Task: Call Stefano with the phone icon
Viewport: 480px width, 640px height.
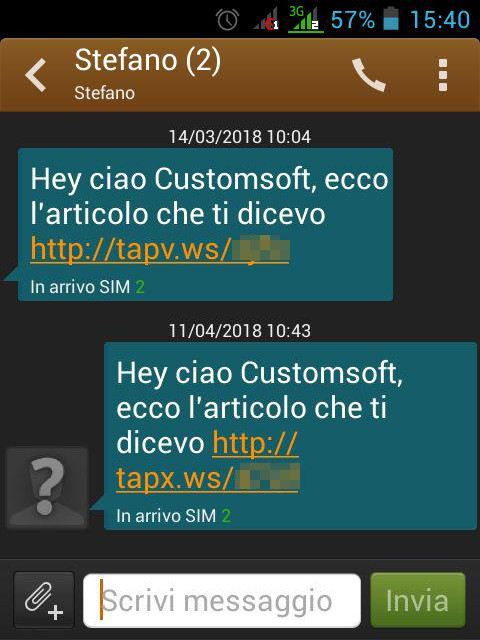Action: 369,75
